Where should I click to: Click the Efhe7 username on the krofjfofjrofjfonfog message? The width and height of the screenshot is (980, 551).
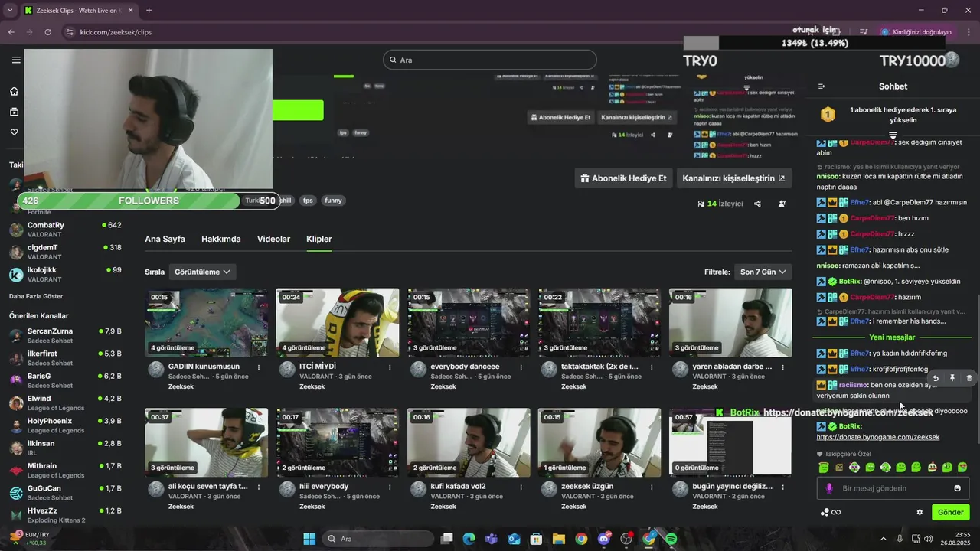[860, 369]
